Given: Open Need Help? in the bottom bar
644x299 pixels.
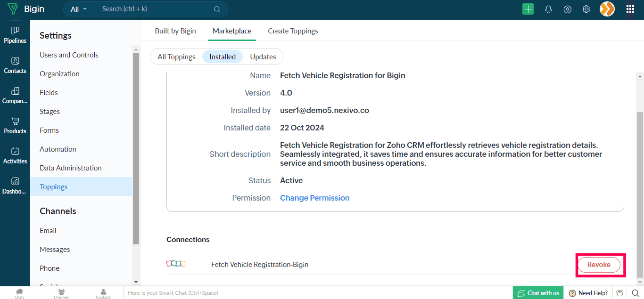Looking at the screenshot, I should point(588,293).
